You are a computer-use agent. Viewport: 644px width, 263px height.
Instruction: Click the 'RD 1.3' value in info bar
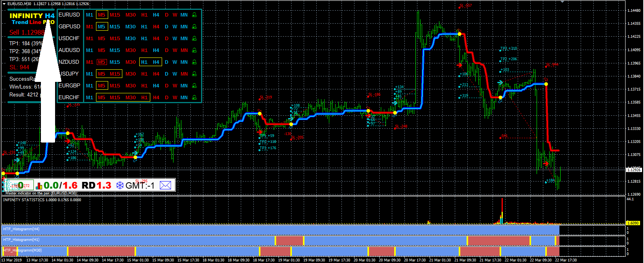pyautogui.click(x=96, y=185)
